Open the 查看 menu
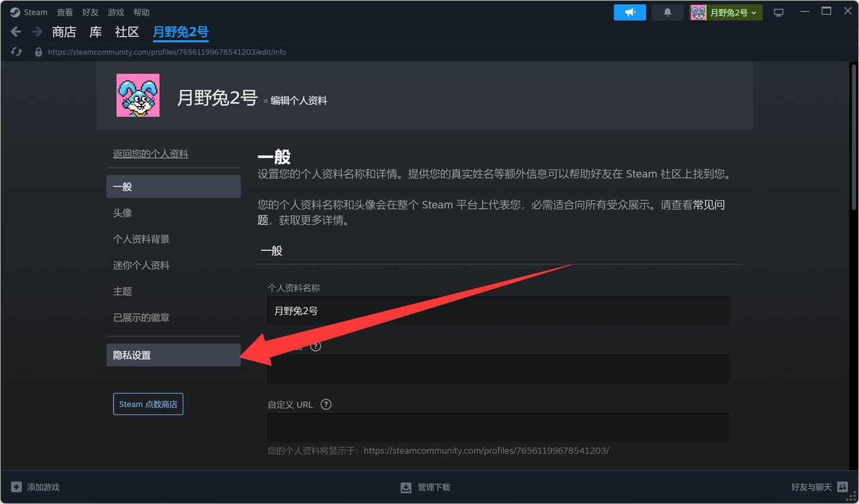 (65, 12)
